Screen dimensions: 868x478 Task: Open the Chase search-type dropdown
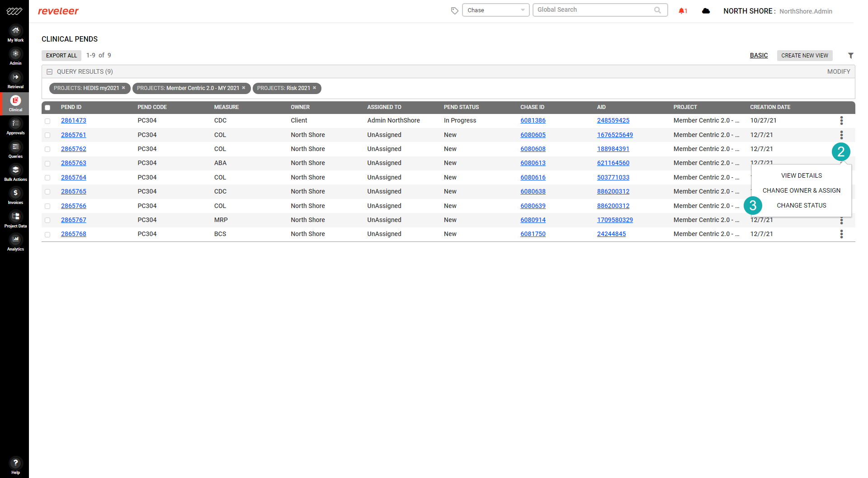pos(495,10)
